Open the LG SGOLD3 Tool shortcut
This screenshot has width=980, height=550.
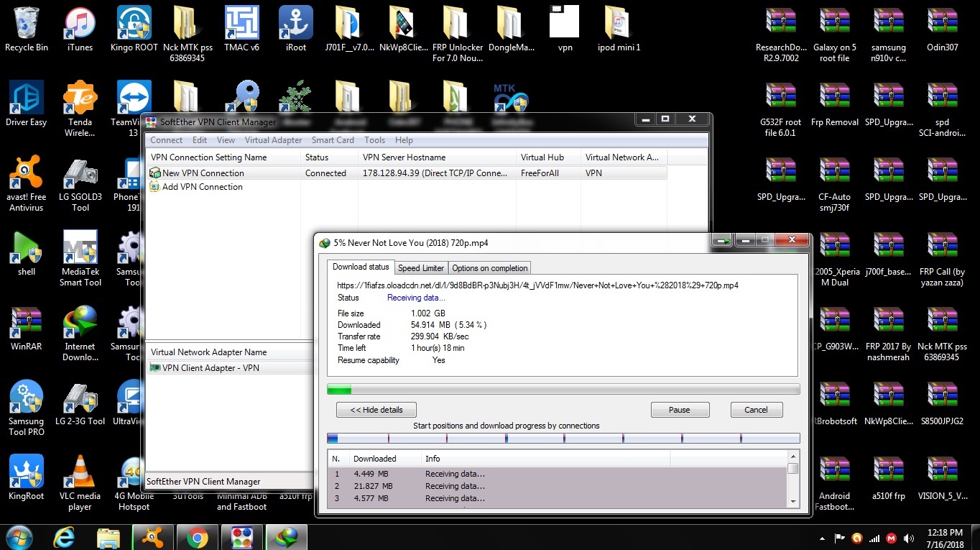(80, 183)
